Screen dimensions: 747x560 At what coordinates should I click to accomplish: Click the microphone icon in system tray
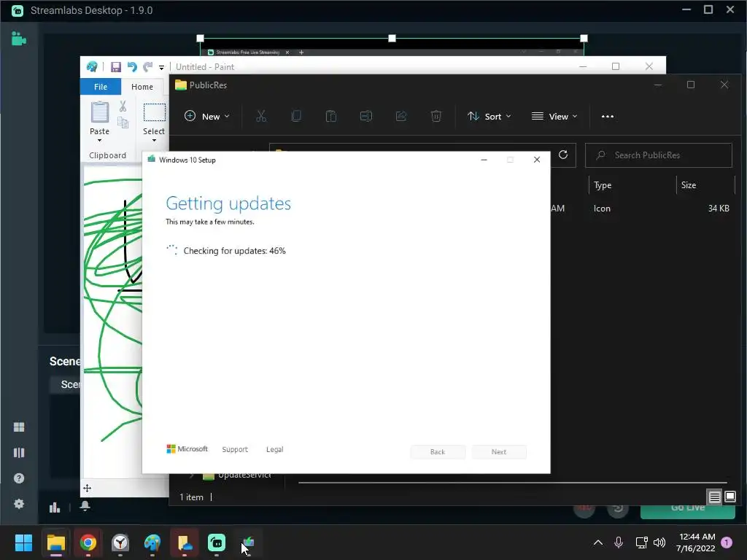click(619, 542)
